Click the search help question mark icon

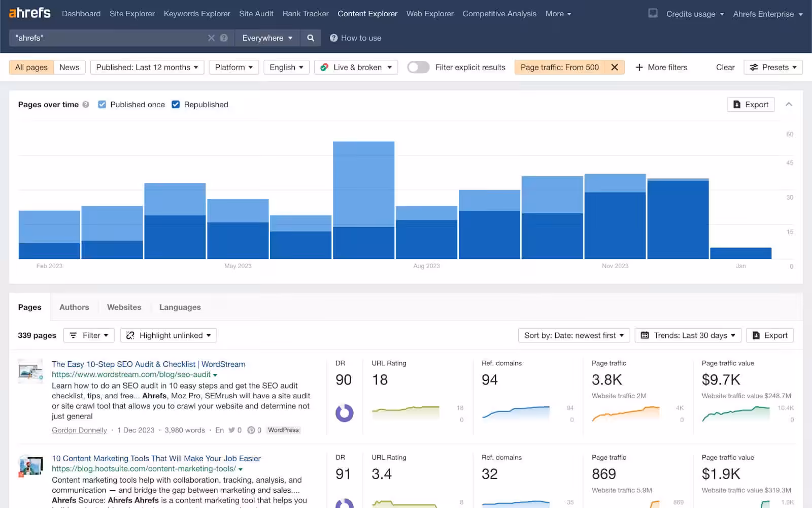pos(224,38)
